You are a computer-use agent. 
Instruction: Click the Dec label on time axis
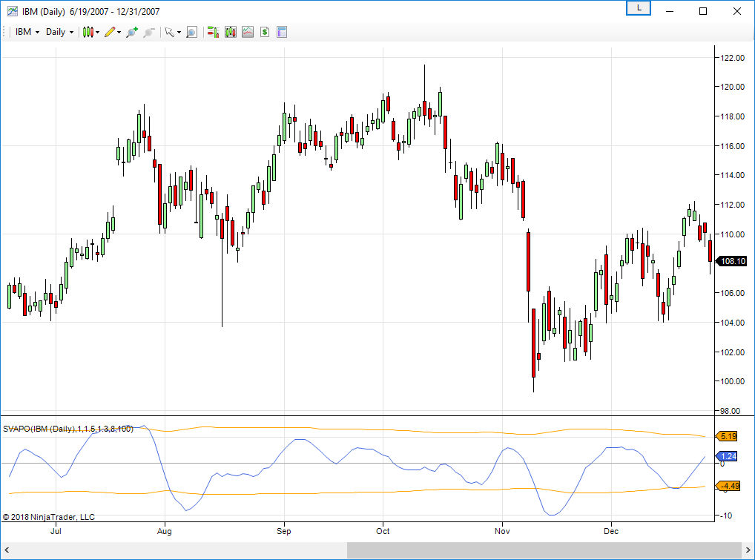coord(611,531)
